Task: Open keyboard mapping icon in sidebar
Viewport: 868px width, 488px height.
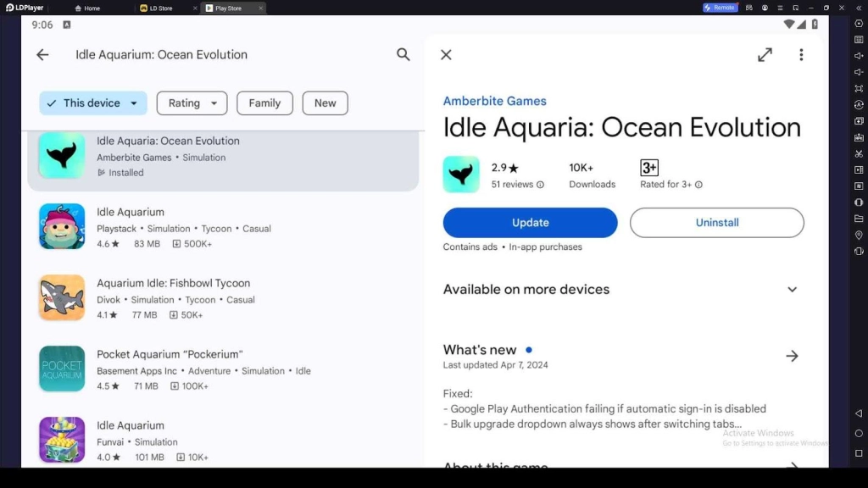Action: click(x=859, y=40)
